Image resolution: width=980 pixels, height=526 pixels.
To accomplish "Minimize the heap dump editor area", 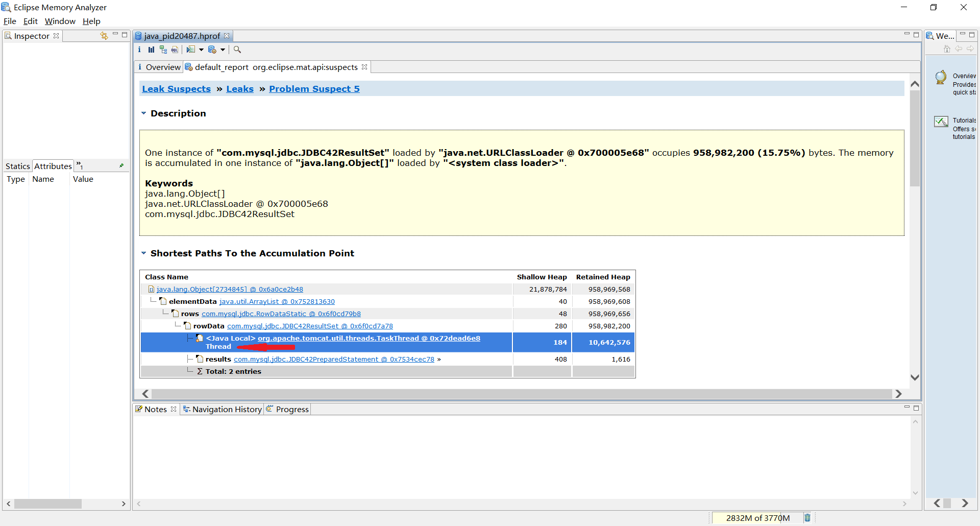I will (x=907, y=34).
